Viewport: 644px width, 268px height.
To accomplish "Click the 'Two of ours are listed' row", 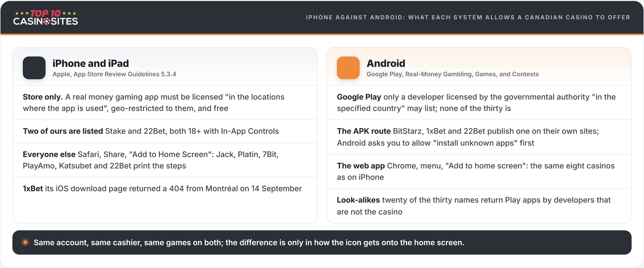I will [165, 131].
